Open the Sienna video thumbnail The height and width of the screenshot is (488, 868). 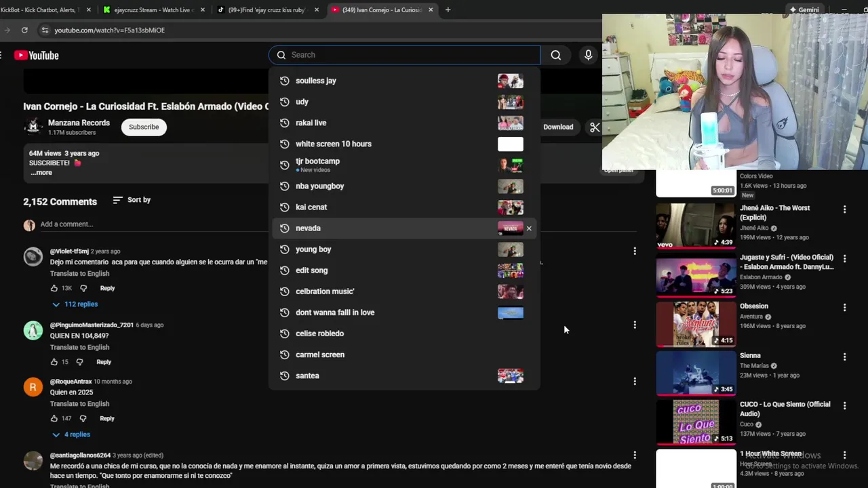(696, 373)
